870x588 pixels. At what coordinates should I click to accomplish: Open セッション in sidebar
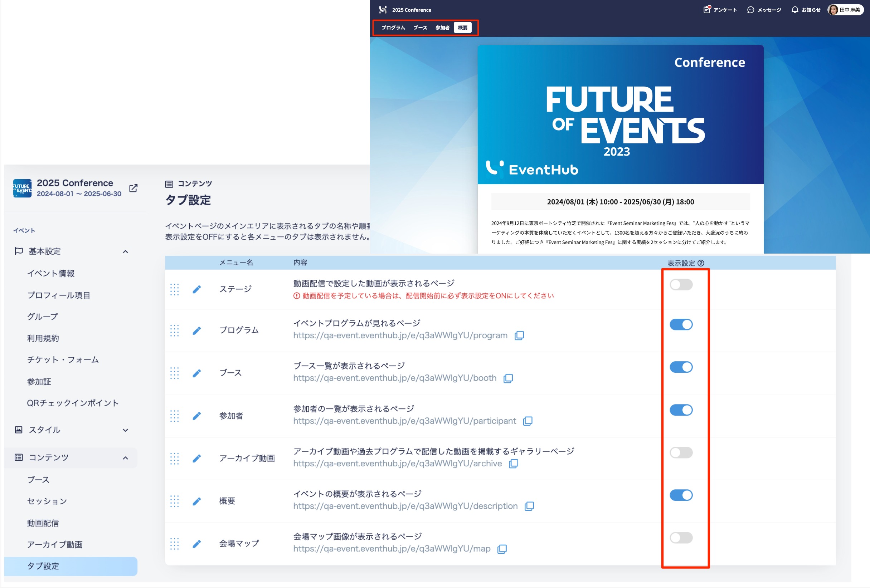tap(47, 501)
